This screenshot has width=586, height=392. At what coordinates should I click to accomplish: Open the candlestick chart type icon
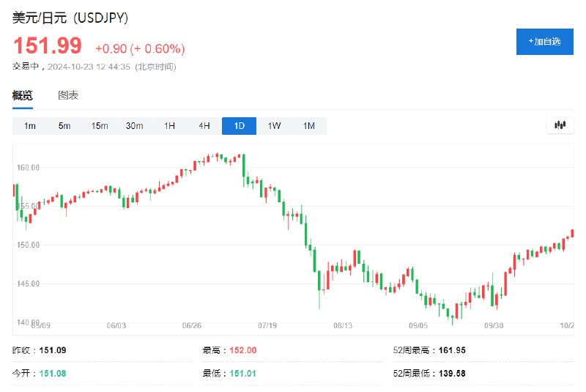click(560, 125)
